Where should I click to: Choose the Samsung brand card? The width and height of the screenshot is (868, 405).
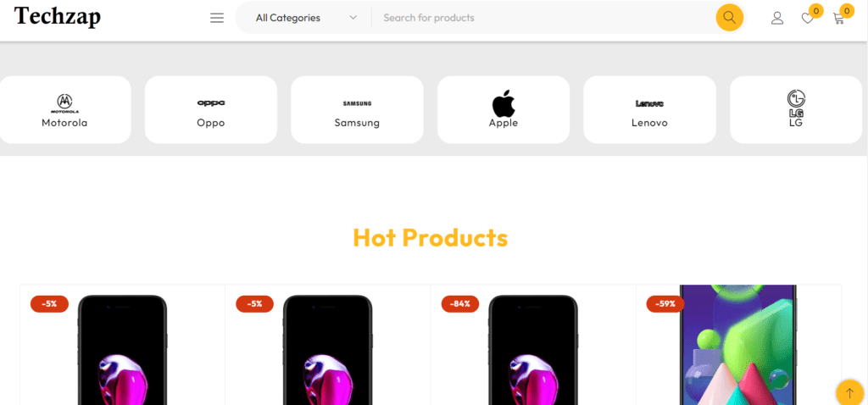(357, 109)
